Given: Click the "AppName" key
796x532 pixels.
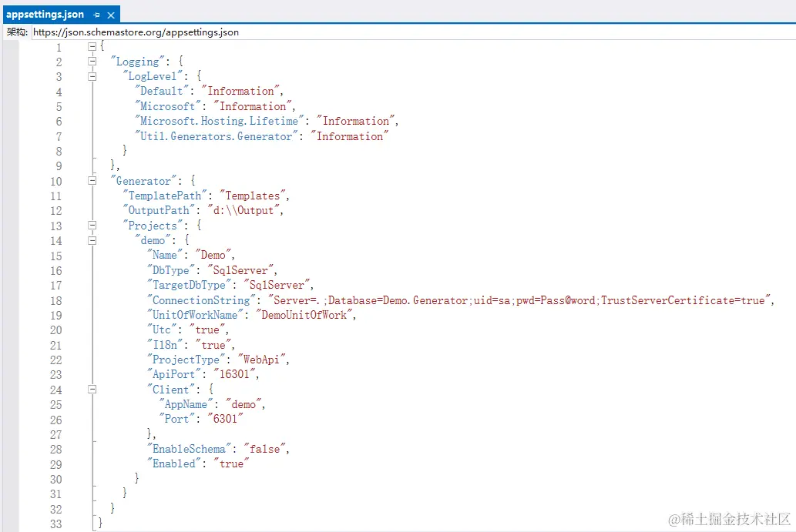Looking at the screenshot, I should click(x=186, y=404).
